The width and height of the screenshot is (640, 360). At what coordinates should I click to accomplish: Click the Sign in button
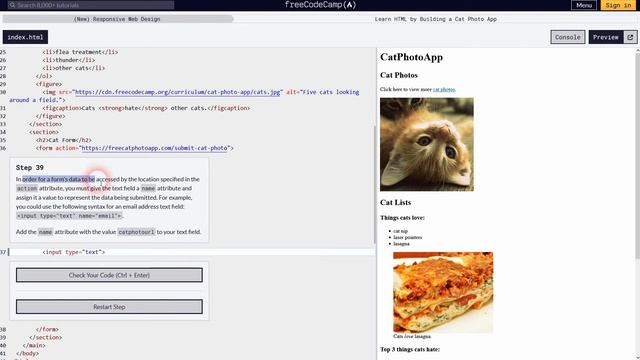(x=618, y=5)
